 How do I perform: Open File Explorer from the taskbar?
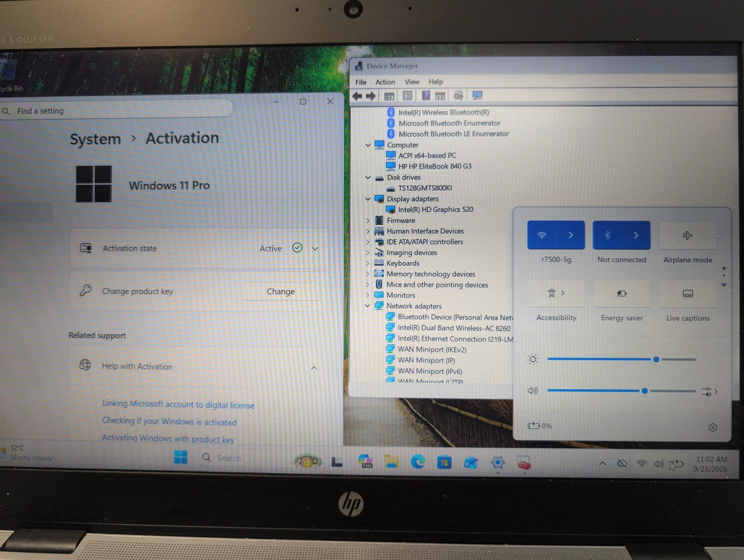click(391, 462)
